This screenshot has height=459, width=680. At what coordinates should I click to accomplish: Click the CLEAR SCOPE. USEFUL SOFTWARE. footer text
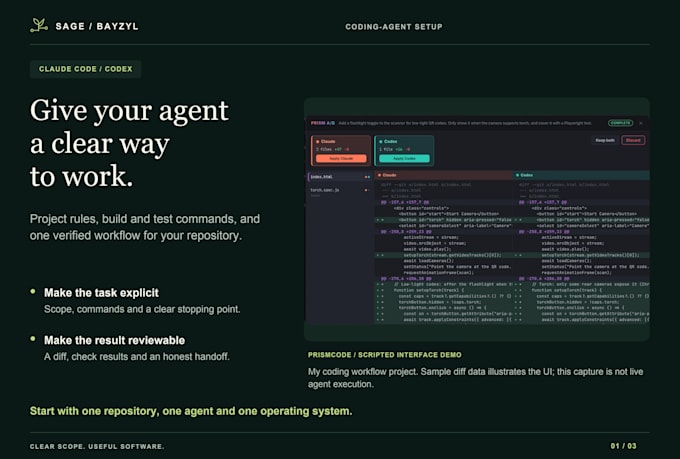97,446
